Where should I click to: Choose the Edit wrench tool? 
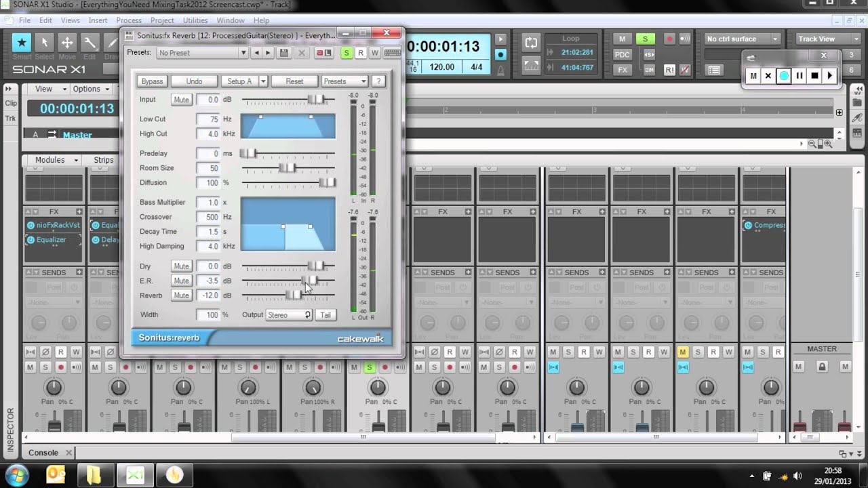click(x=90, y=43)
